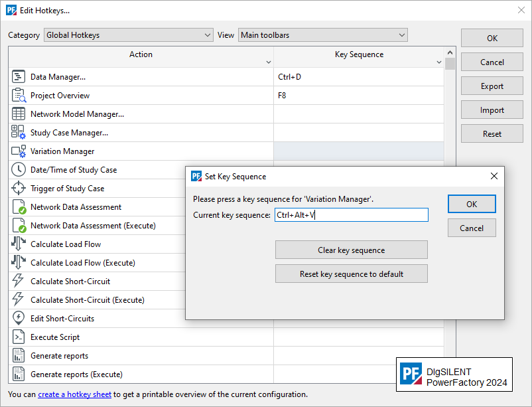Click the Export button
Viewport: 532px width, 407px height.
(x=492, y=86)
